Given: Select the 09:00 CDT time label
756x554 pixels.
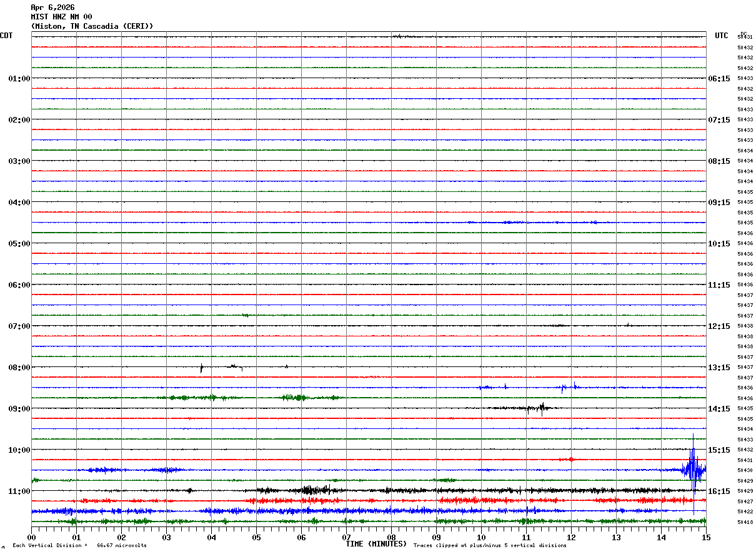Looking at the screenshot, I should [19, 409].
